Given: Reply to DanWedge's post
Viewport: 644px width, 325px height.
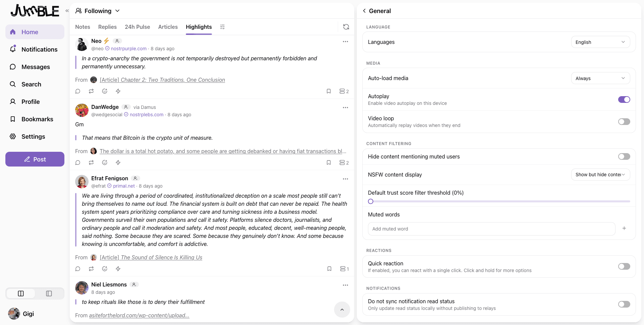Looking at the screenshot, I should tap(78, 162).
